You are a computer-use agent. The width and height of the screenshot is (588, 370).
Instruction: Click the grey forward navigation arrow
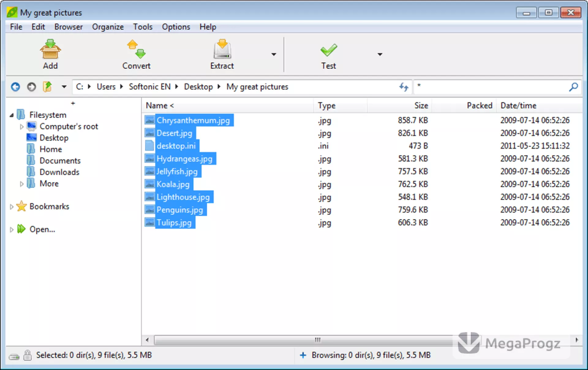(x=31, y=87)
